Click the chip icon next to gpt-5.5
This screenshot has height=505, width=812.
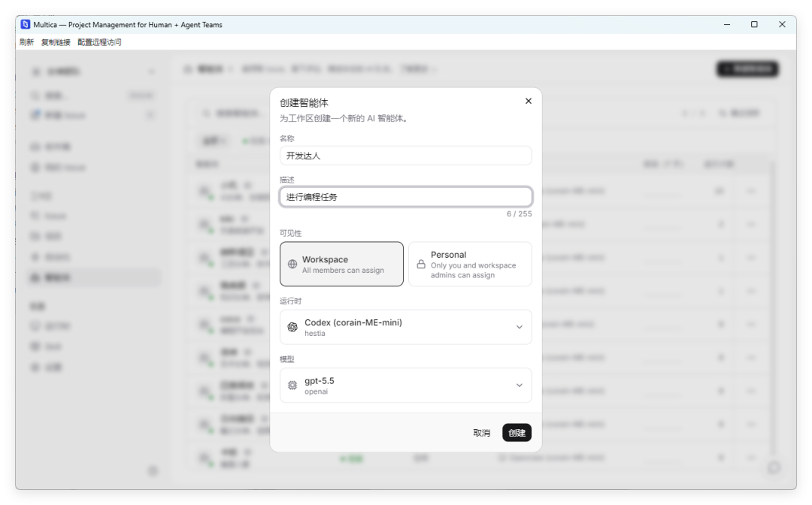[292, 386]
